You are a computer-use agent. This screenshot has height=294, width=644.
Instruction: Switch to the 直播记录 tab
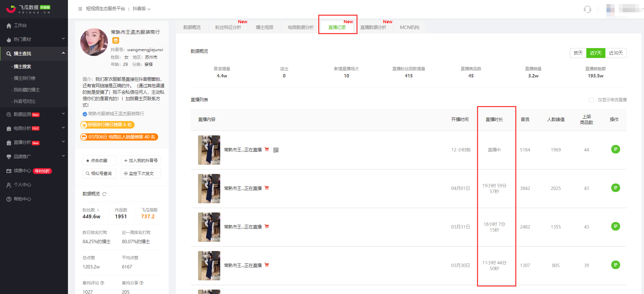(337, 27)
